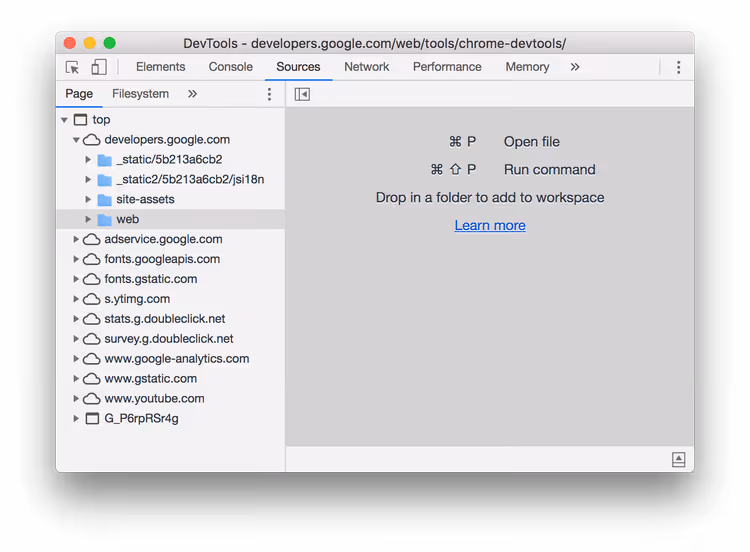Select the Sources panel tab
Viewport: 750px width, 552px height.
(x=298, y=67)
